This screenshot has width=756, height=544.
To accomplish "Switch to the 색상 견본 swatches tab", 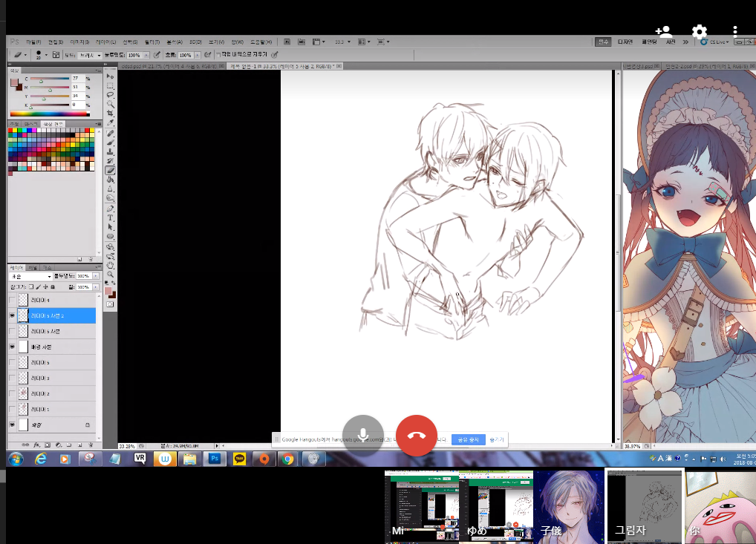I will coord(53,124).
